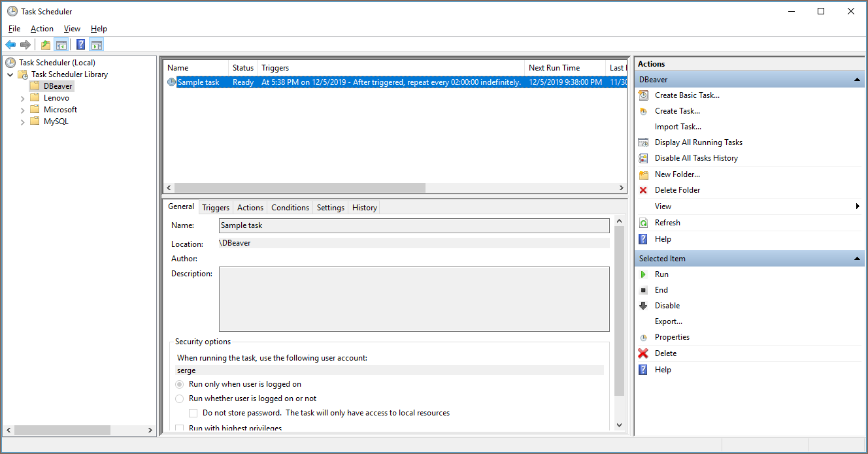Click the Help icon in the toolbar
Image resolution: width=868 pixels, height=454 pixels.
point(80,44)
